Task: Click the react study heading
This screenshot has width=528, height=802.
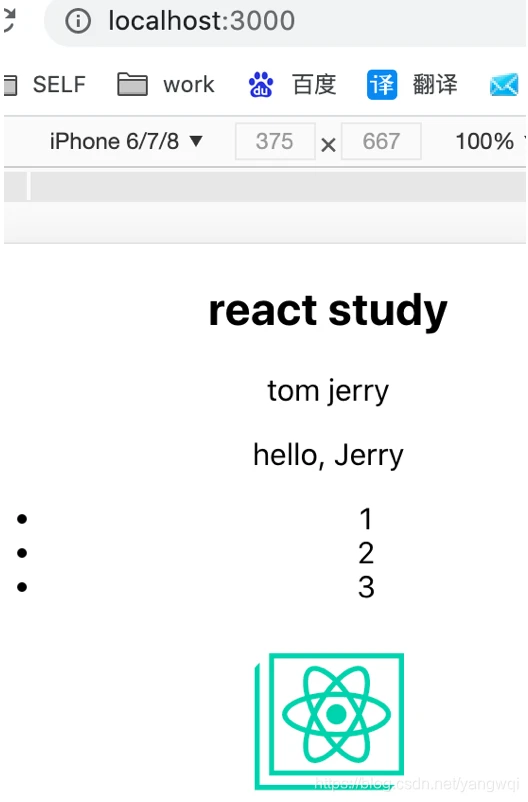Action: tap(328, 310)
